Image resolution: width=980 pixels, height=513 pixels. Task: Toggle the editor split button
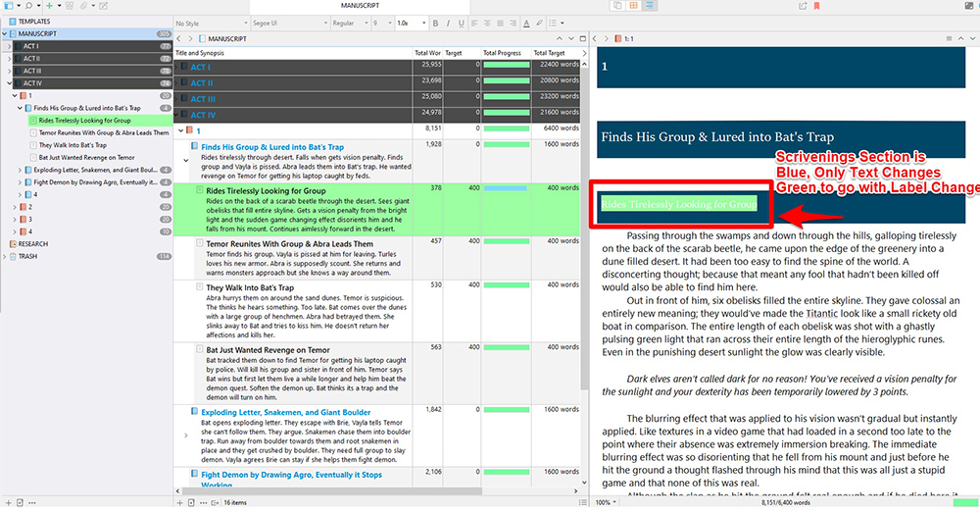(x=582, y=39)
